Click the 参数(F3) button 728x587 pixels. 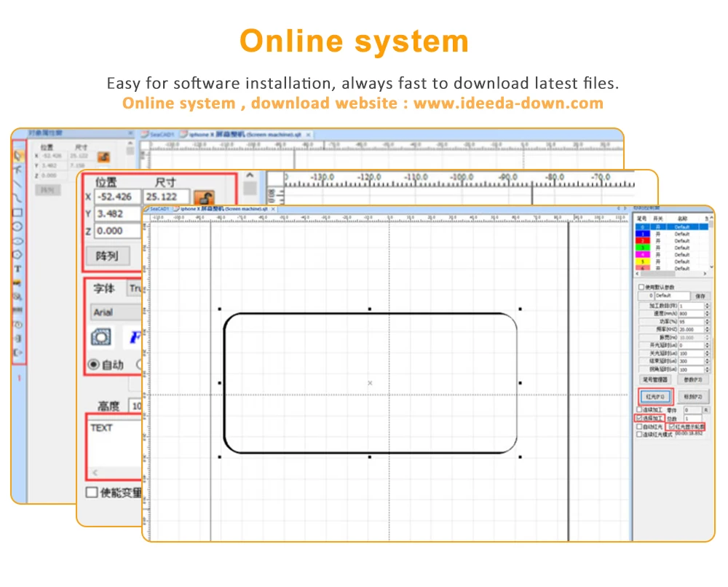[x=693, y=379]
